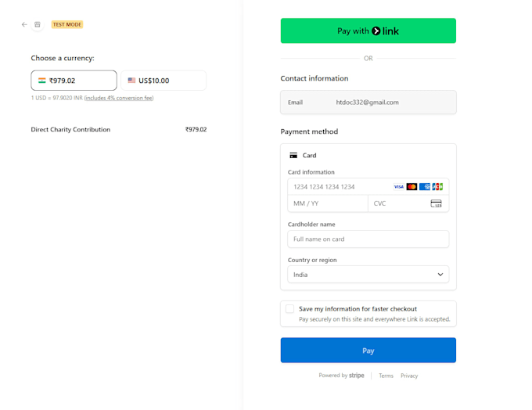The image size is (532, 410).
Task: Click the India flag icon
Action: coord(42,81)
